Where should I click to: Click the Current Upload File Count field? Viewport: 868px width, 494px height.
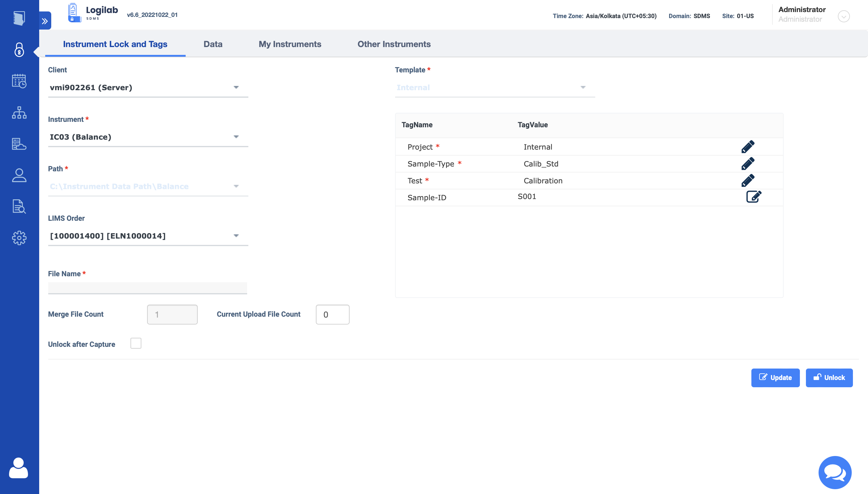pyautogui.click(x=332, y=315)
